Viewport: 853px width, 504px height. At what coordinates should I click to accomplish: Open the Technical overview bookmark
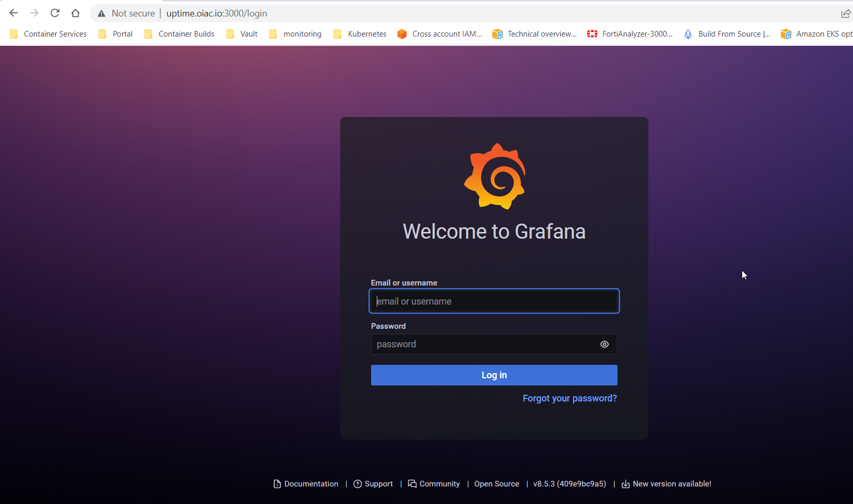tap(534, 34)
